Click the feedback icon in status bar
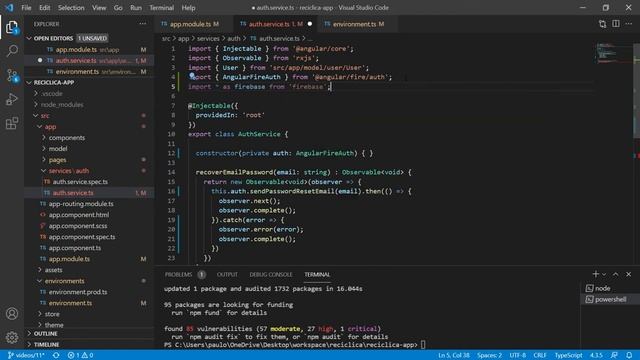640x360 pixels. pyautogui.click(x=614, y=355)
